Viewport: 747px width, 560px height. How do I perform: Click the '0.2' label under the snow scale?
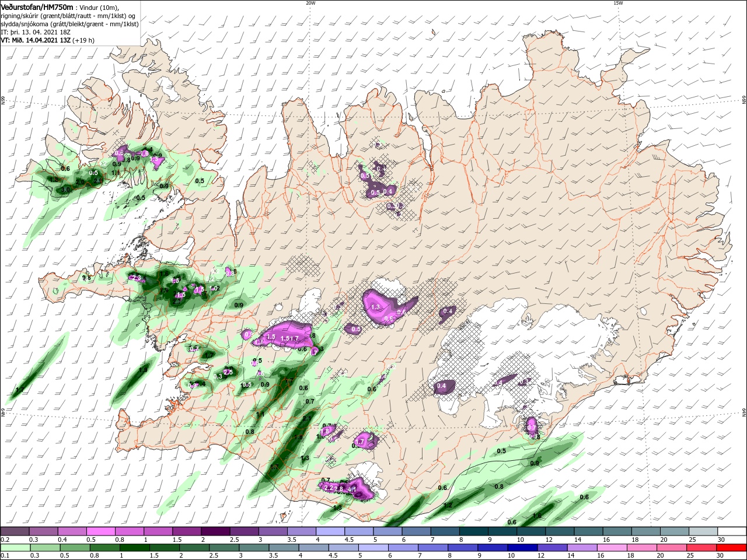[x=4, y=540]
